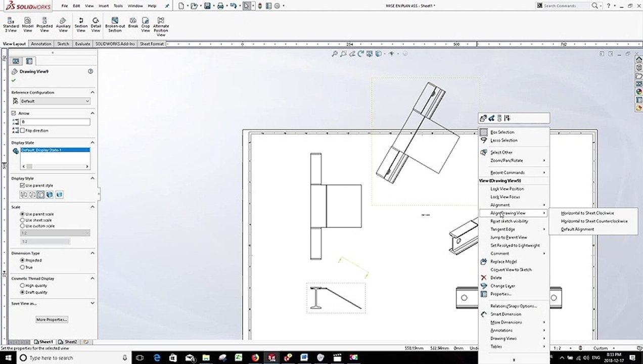The image size is (643, 364).
Task: Toggle the Arrow checkbox
Action: pos(14,113)
